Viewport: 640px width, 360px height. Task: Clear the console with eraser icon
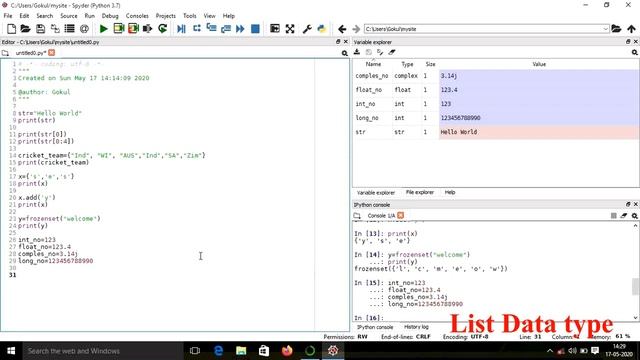(x=624, y=216)
